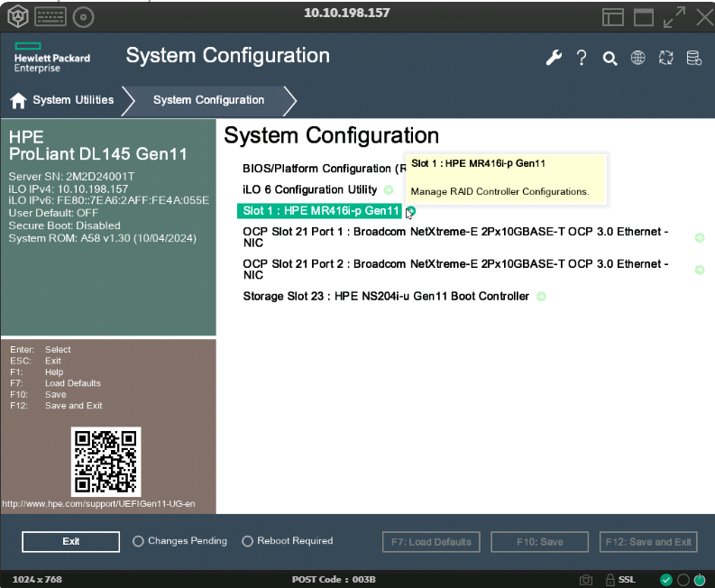Click the SSL lock icon
The height and width of the screenshot is (588, 715).
tap(610, 579)
